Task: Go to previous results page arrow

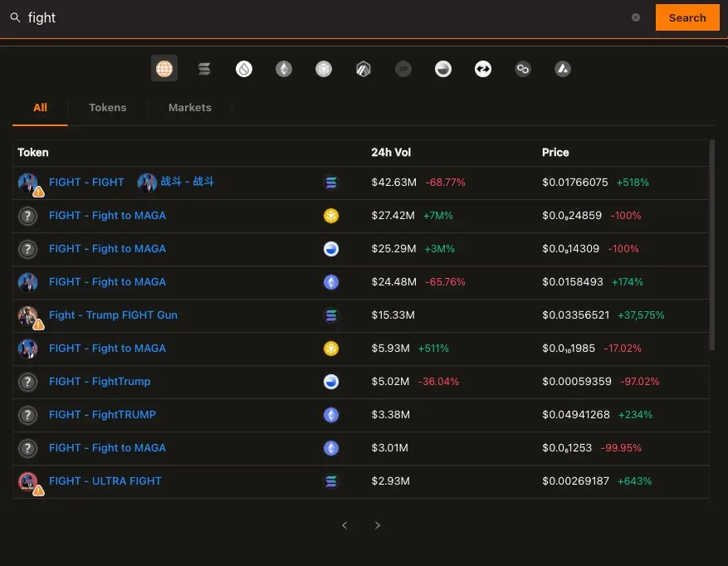Action: click(344, 525)
